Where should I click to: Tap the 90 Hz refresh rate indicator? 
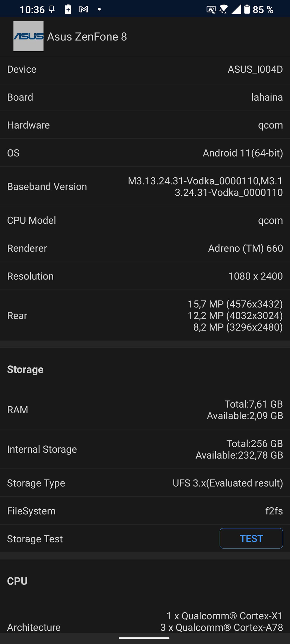coord(211,10)
